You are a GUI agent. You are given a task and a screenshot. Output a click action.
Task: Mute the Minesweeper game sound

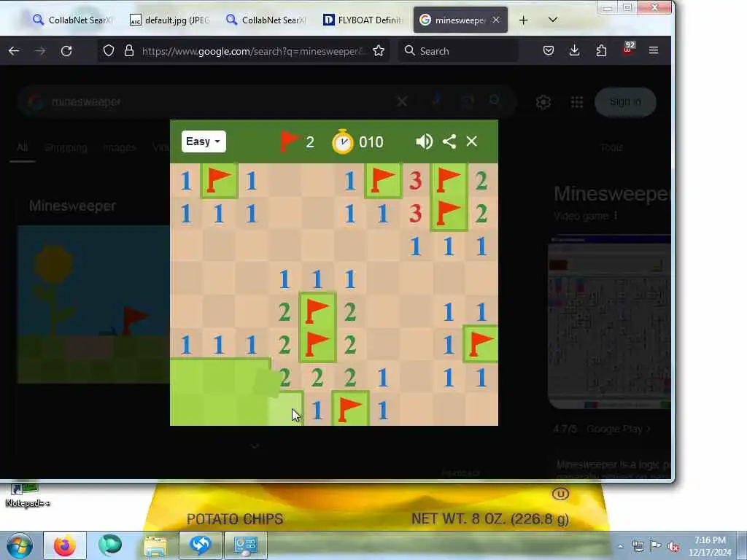pos(424,141)
